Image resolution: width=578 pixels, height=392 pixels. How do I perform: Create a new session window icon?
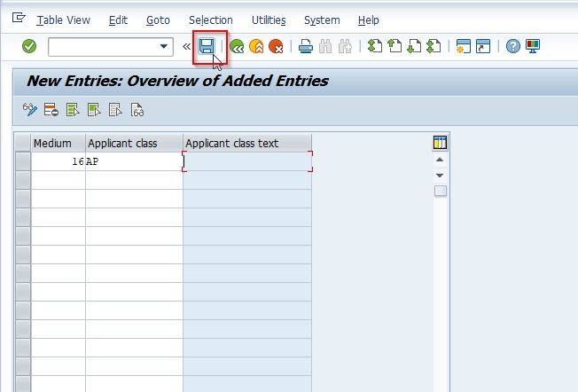point(464,46)
